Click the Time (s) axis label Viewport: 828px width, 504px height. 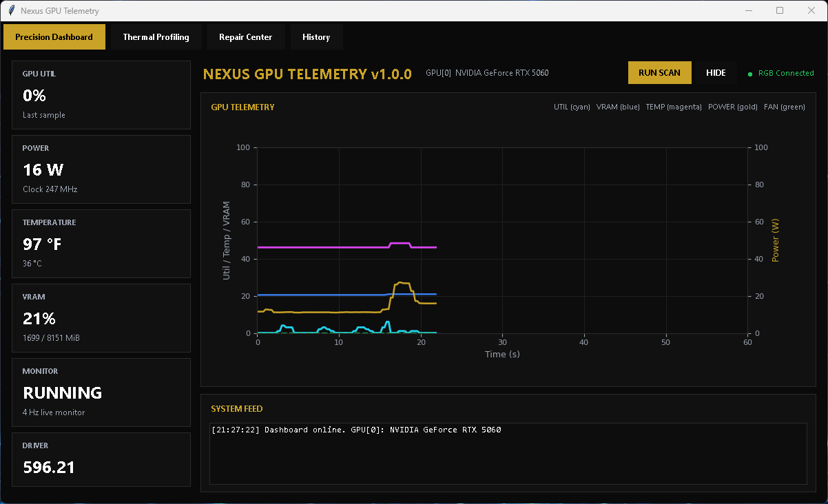tap(502, 354)
